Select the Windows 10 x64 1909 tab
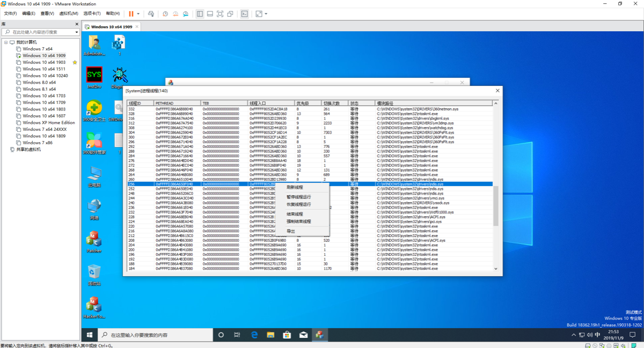 pos(111,26)
